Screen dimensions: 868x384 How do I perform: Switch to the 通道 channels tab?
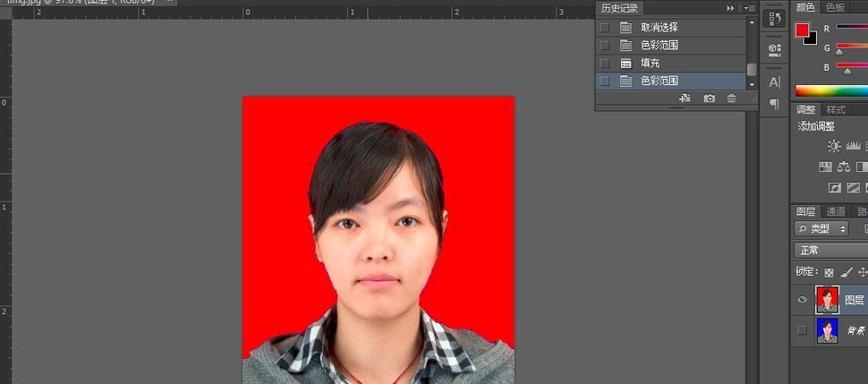point(836,211)
